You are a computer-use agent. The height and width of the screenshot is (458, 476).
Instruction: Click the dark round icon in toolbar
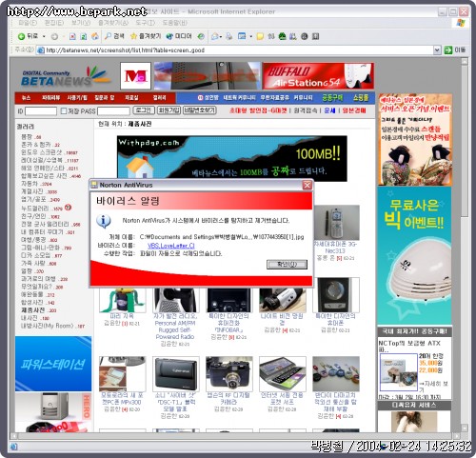[x=305, y=36]
